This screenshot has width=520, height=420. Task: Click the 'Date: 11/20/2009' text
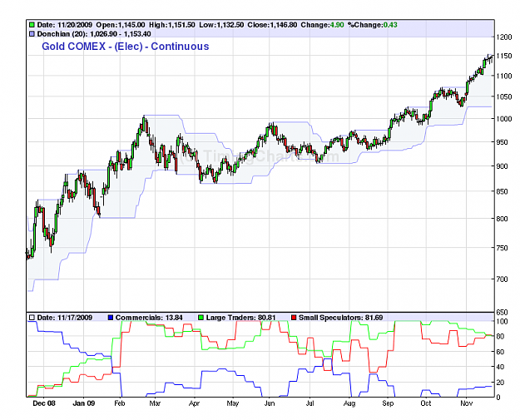click(x=65, y=25)
